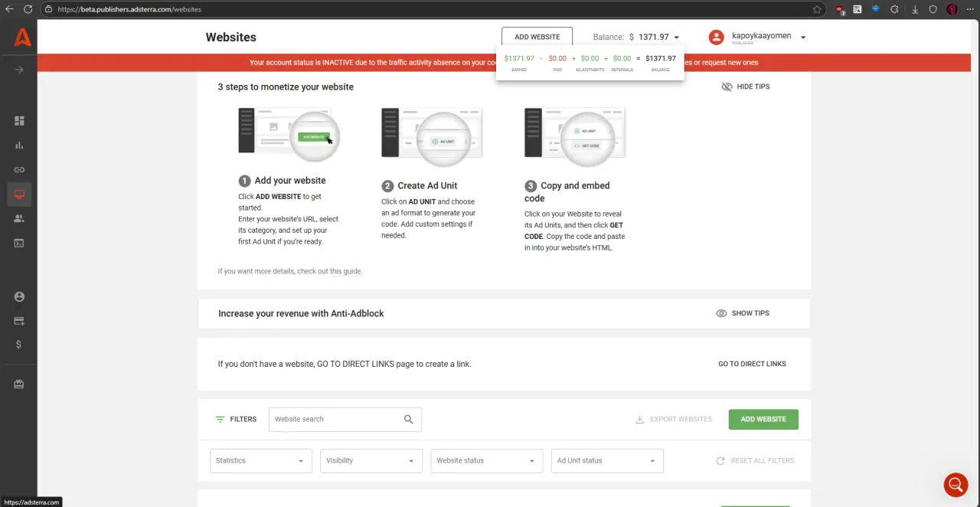This screenshot has height=507, width=980.
Task: Open the Website status dropdown
Action: (487, 460)
